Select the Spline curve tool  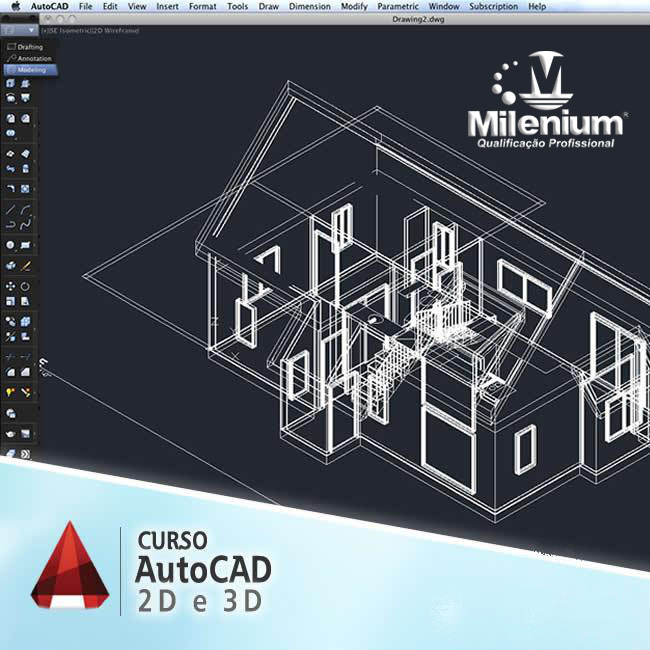click(26, 225)
